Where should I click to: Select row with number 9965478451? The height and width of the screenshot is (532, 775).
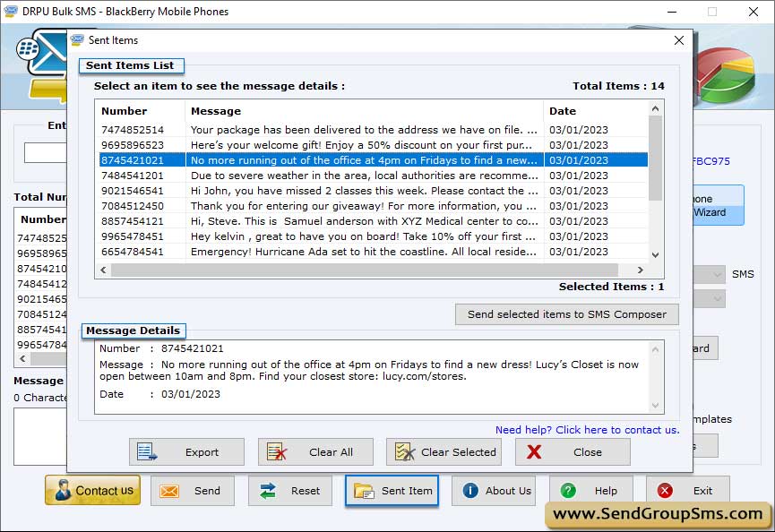point(372,236)
